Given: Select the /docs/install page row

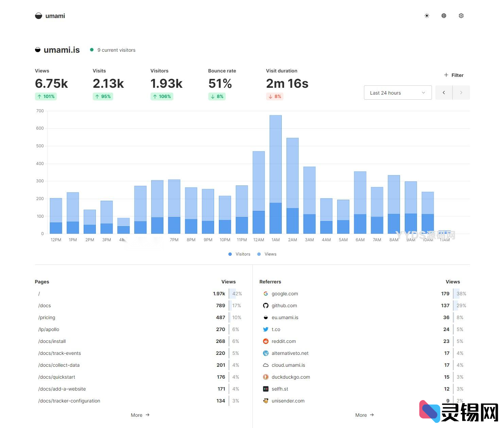Looking at the screenshot, I should (52, 341).
